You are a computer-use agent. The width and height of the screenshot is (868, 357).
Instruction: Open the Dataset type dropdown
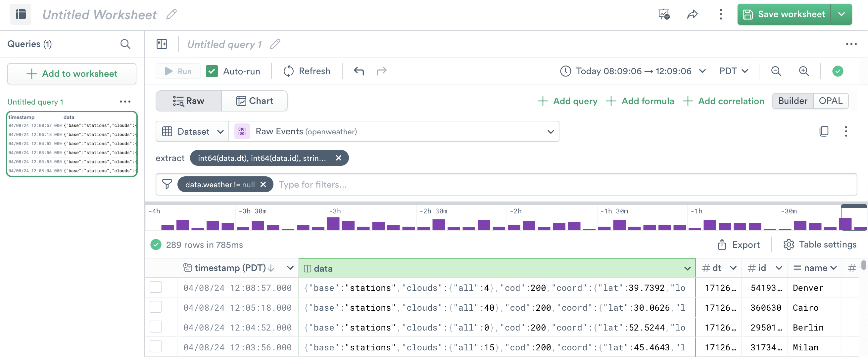[x=193, y=131]
